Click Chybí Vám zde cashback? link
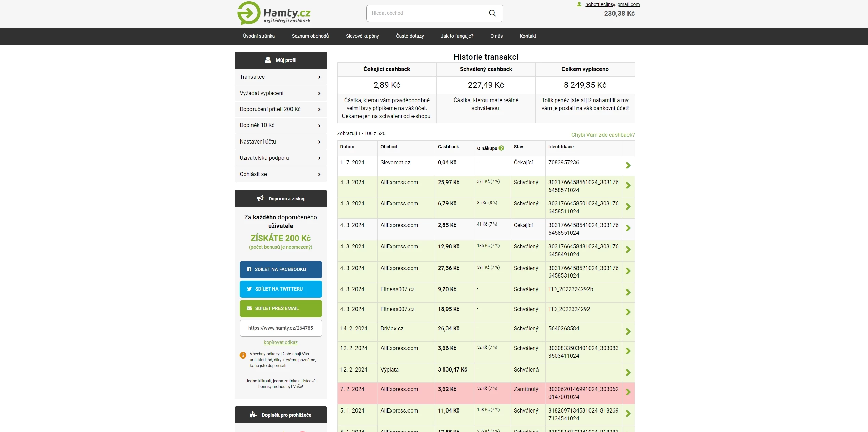Screen dimensions: 868x432 [603, 135]
